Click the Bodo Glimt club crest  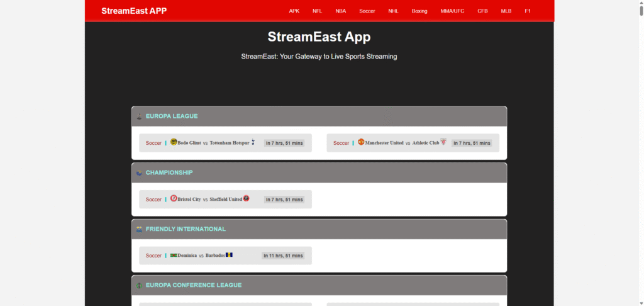(x=174, y=142)
